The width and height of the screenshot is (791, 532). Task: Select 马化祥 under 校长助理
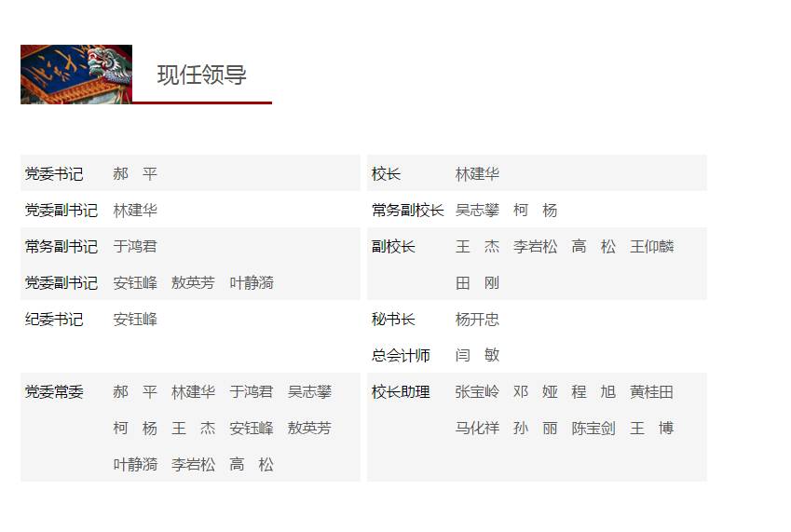pos(477,429)
